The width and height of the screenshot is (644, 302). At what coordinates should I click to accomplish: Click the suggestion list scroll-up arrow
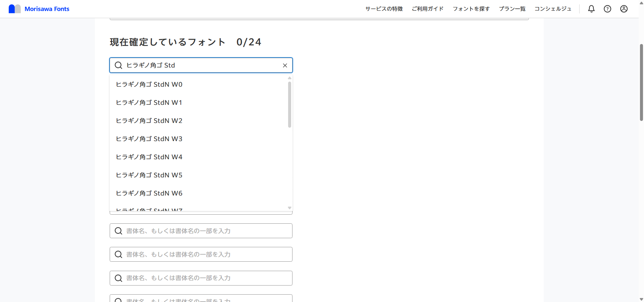[289, 78]
